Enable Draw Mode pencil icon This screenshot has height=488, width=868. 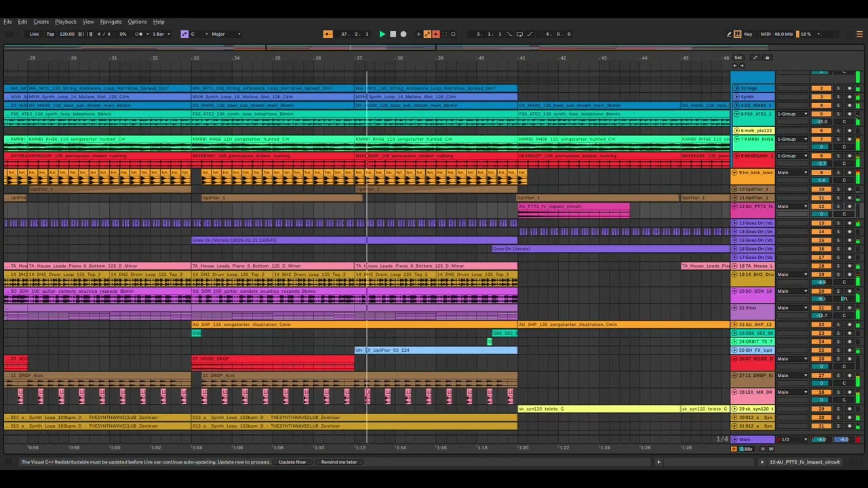(729, 34)
